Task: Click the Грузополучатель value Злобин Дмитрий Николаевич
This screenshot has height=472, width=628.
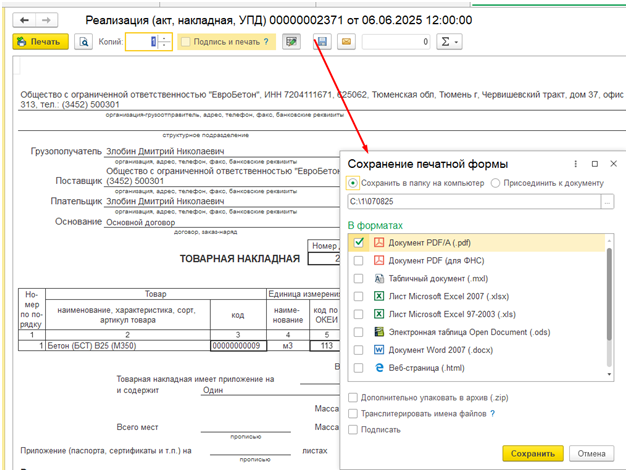Action: click(x=165, y=151)
